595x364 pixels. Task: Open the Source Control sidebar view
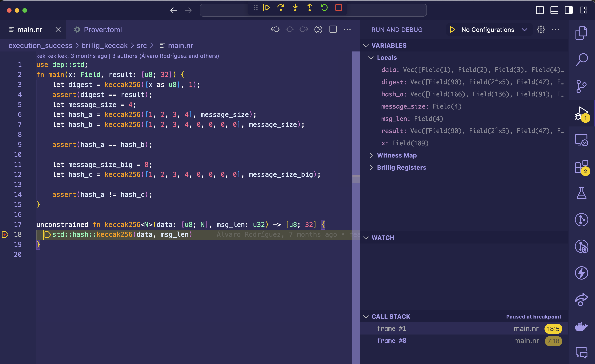(x=581, y=86)
